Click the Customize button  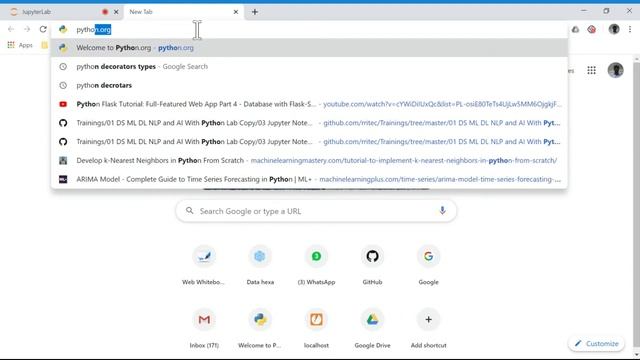[597, 344]
